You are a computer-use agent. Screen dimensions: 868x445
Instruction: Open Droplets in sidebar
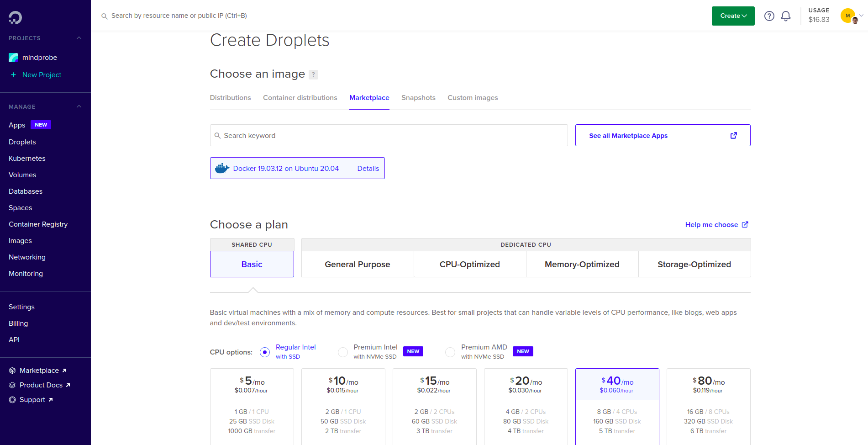tap(22, 142)
